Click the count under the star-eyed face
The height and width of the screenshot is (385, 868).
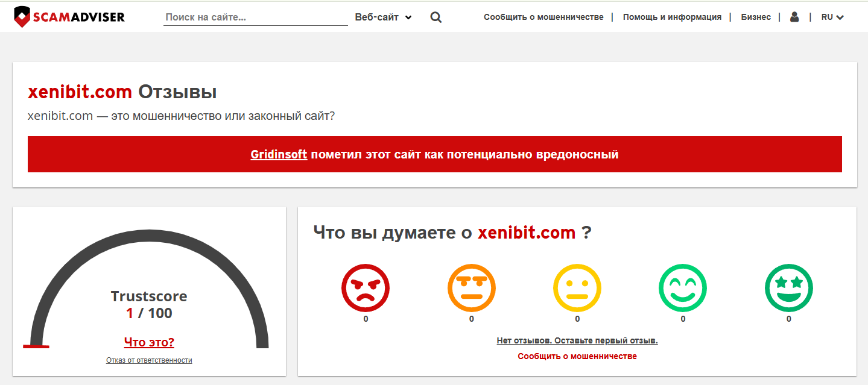[x=789, y=319]
